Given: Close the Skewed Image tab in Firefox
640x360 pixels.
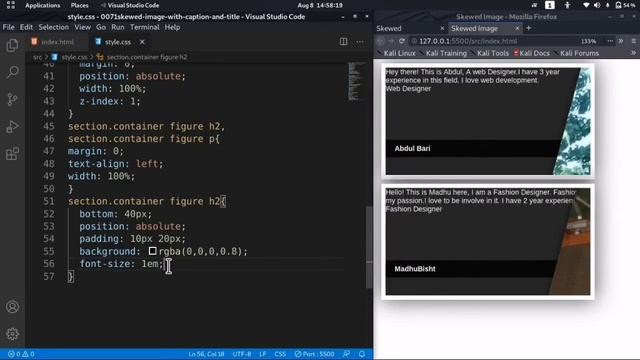Looking at the screenshot, I should [517, 28].
